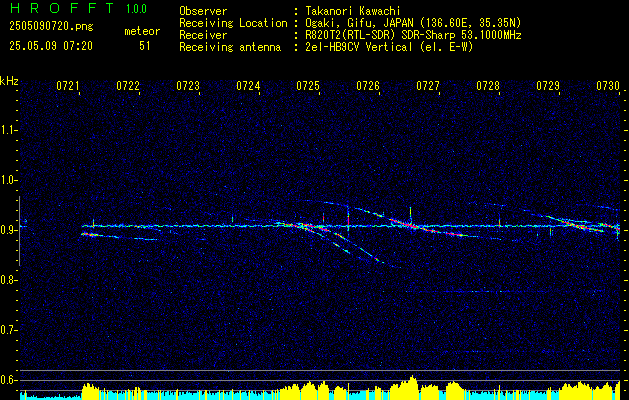The width and height of the screenshot is (629, 400).
Task: Click version number 1.0.0
Action: tap(136, 9)
